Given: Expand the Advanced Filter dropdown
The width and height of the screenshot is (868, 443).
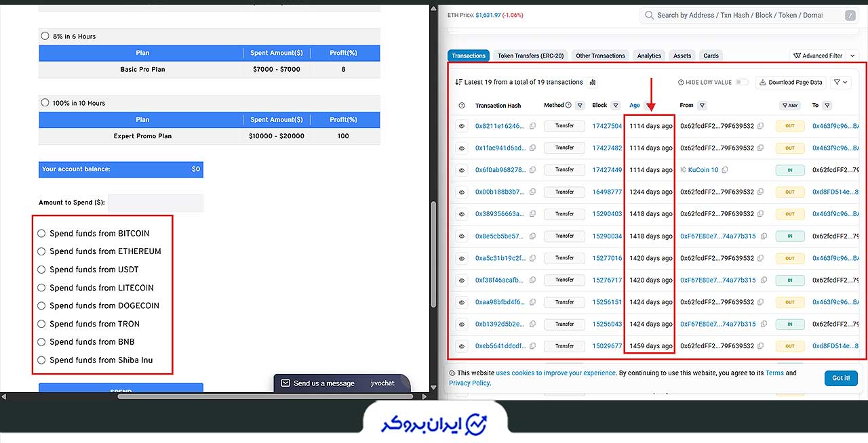Looking at the screenshot, I should click(x=825, y=56).
